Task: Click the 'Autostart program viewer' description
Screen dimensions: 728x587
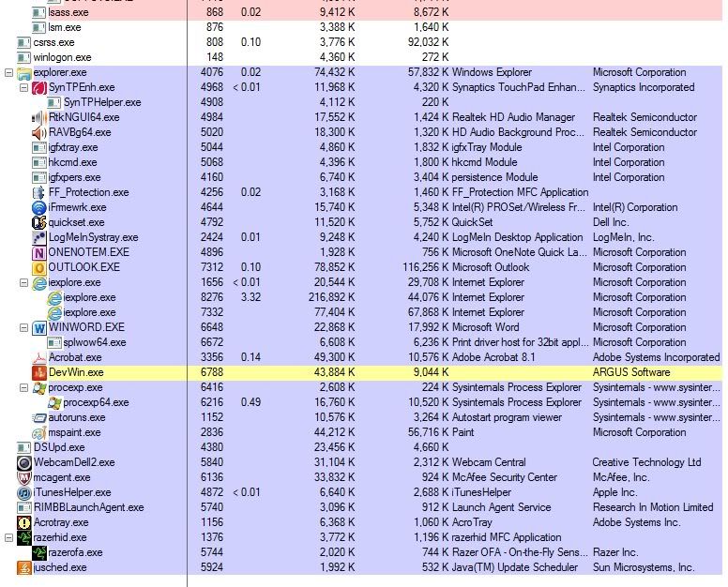Action: 507,417
